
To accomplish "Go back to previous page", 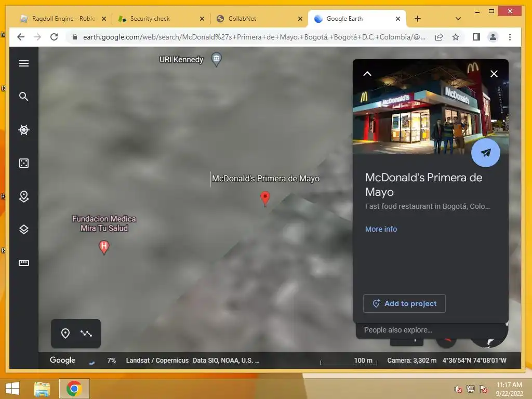I will [21, 37].
